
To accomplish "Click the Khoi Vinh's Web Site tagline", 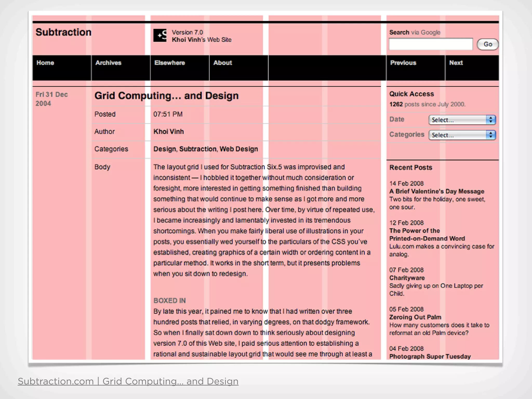I will click(x=202, y=40).
